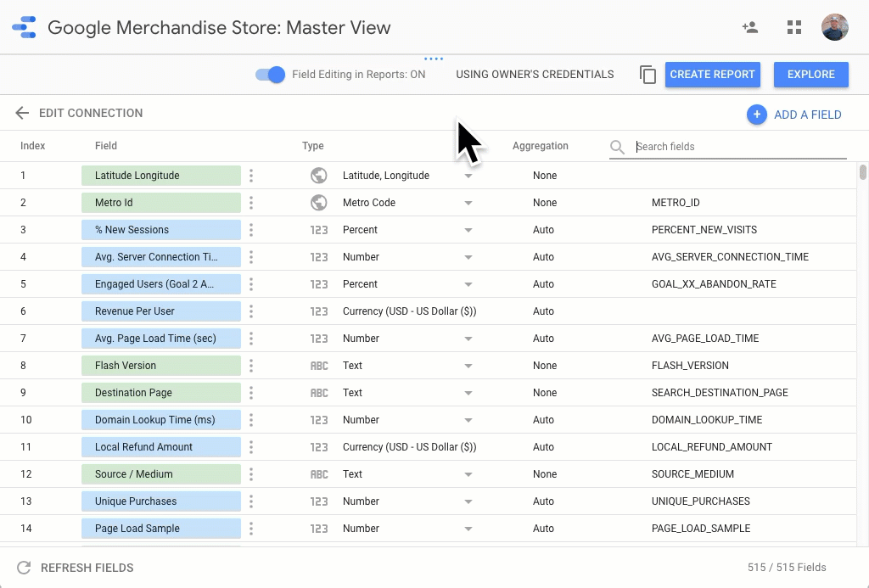Click the vertical scrollbar thumb
The height and width of the screenshot is (588, 869).
(x=862, y=172)
